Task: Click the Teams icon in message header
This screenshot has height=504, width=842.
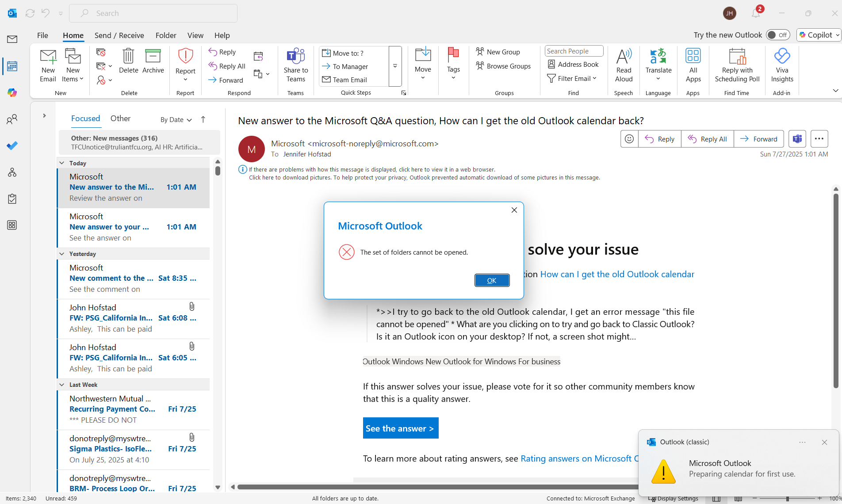Action: pyautogui.click(x=797, y=139)
